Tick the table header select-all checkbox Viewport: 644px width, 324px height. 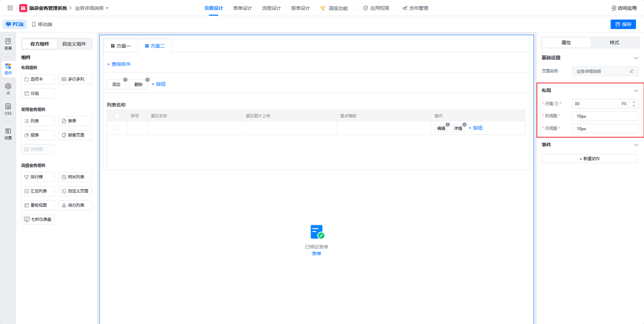click(117, 116)
